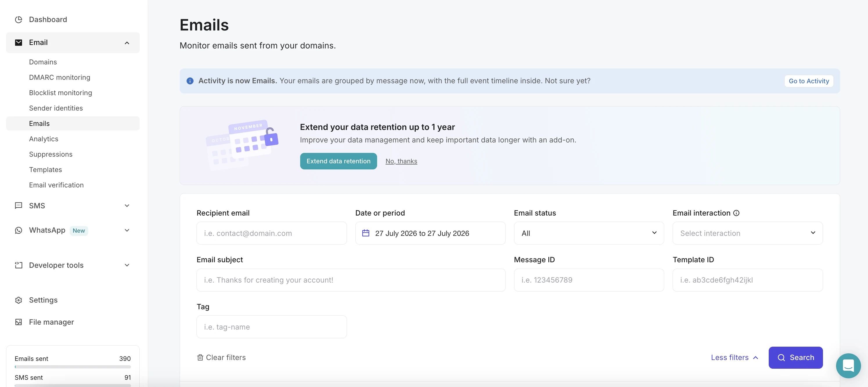This screenshot has height=387, width=868.
Task: Open Settings from sidebar
Action: pos(43,300)
